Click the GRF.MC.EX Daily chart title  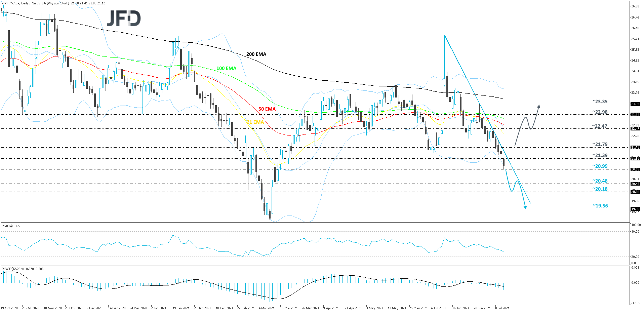tap(20, 3)
